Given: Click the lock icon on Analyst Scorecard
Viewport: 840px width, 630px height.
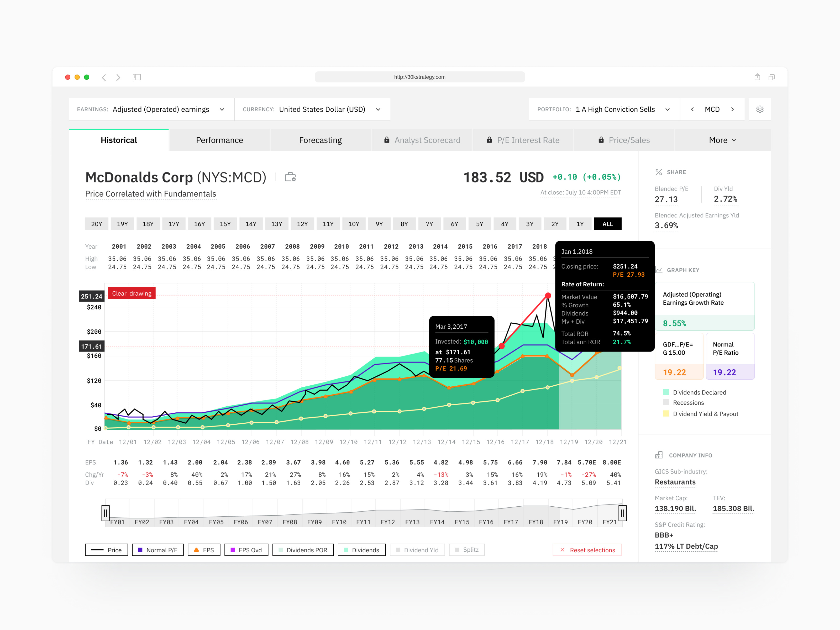Looking at the screenshot, I should pos(387,140).
